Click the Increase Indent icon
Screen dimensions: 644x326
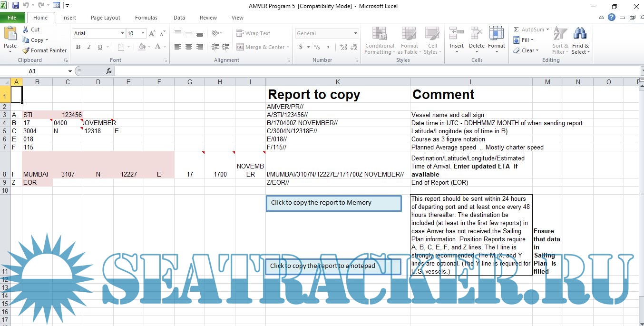pyautogui.click(x=225, y=47)
